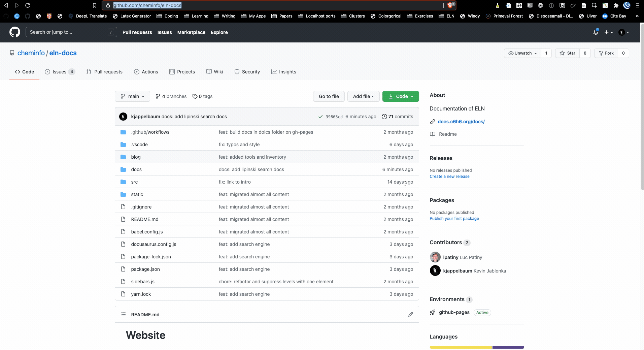
Task: Open the user profile avatar dropdown
Action: [624, 32]
